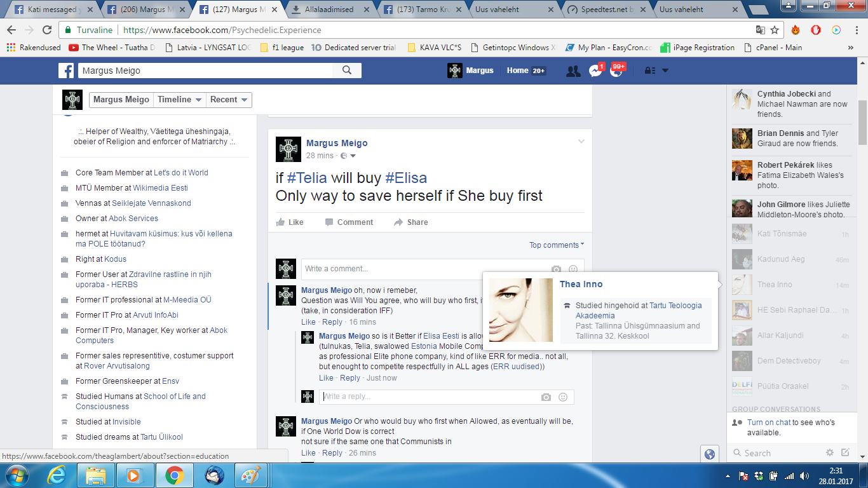Open Timeline dropdown

coord(180,100)
